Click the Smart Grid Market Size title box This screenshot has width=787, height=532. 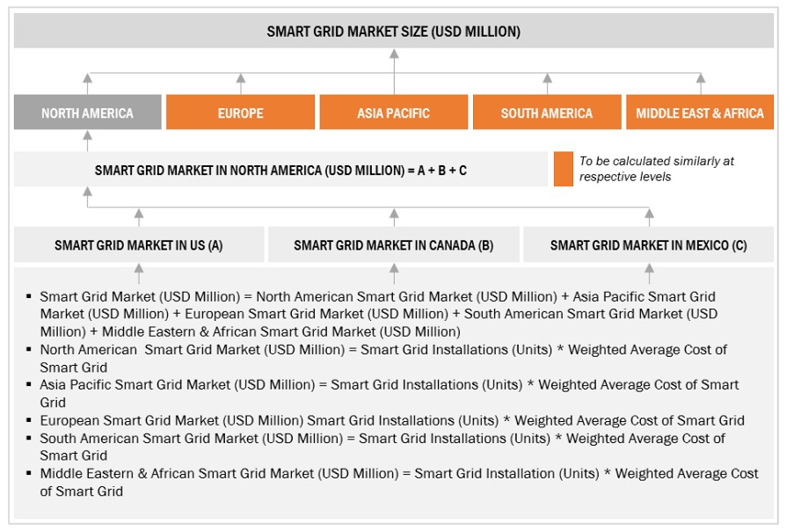[393, 32]
